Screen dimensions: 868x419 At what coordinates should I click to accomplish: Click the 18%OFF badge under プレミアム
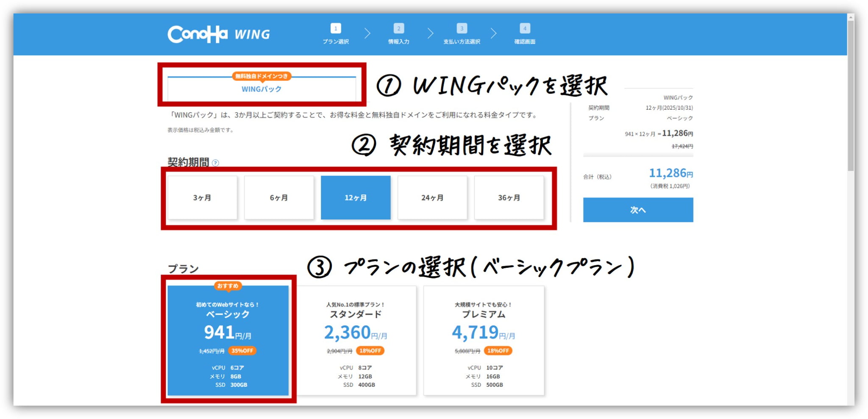tap(498, 351)
